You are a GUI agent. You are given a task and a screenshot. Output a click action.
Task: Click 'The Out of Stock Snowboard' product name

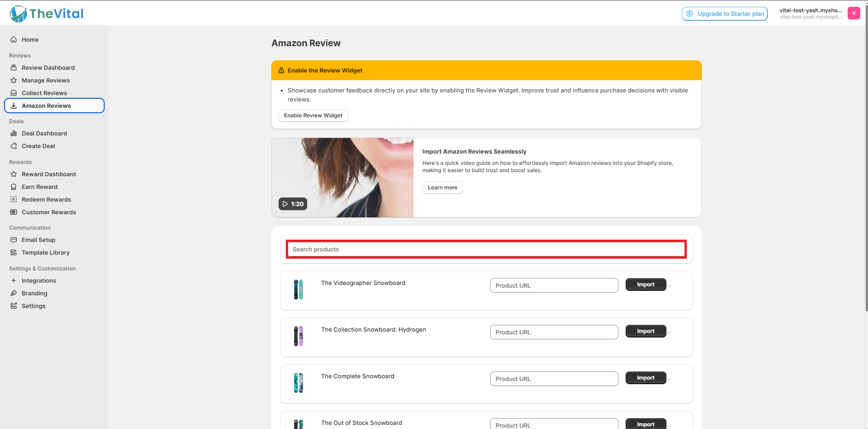(x=362, y=423)
